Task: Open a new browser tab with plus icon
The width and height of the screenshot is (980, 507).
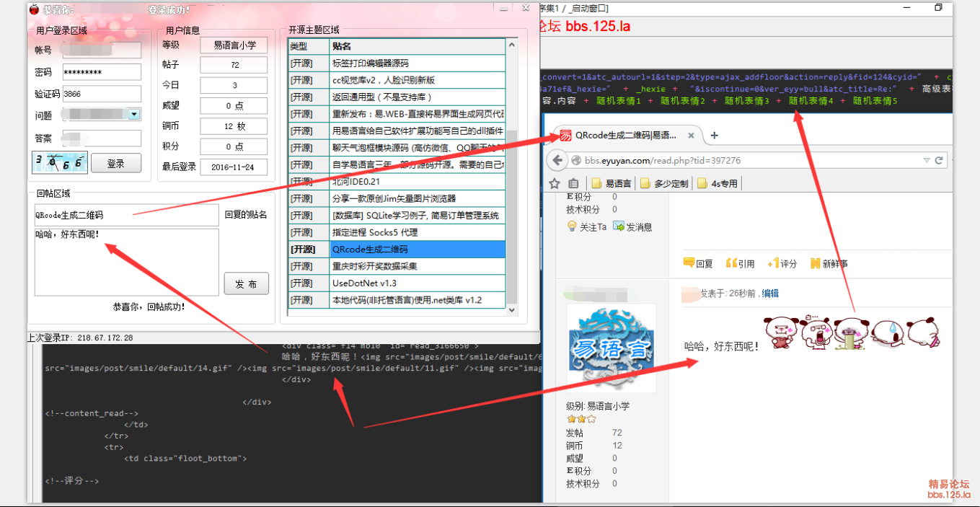Action: click(714, 136)
